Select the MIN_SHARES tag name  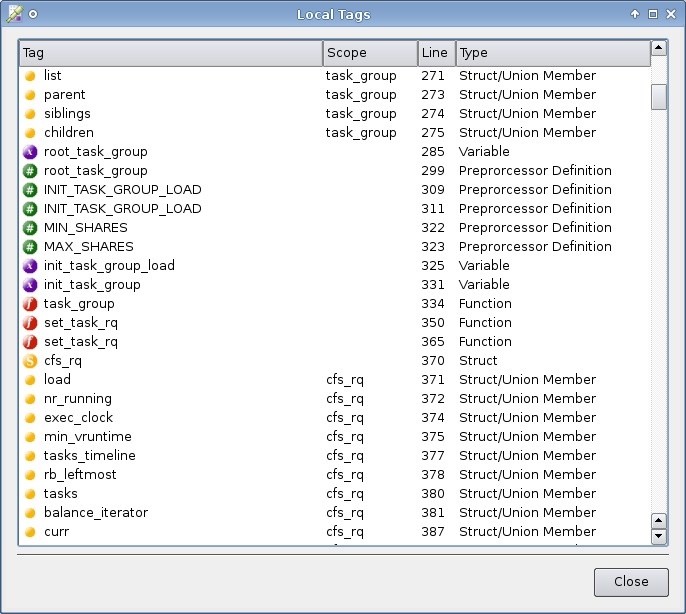coord(85,228)
